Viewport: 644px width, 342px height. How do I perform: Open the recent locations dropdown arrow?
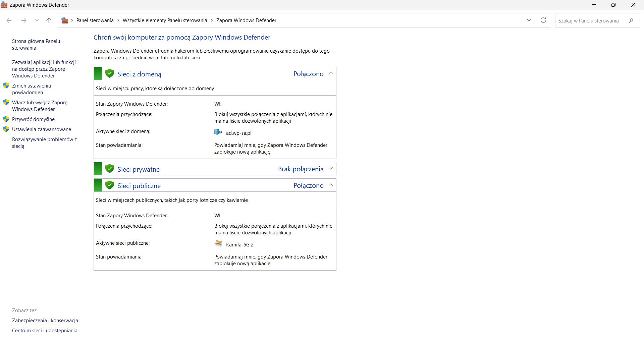(x=37, y=20)
